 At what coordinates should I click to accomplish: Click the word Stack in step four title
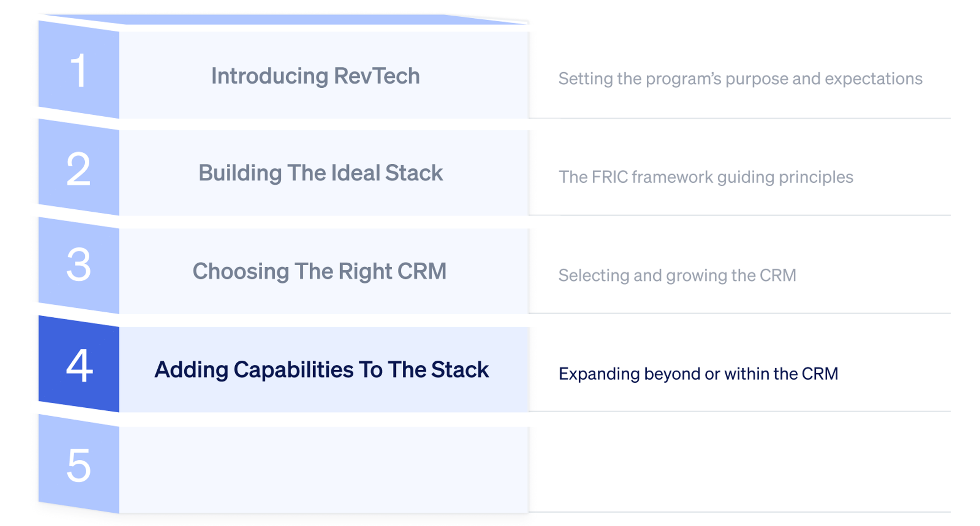(460, 370)
